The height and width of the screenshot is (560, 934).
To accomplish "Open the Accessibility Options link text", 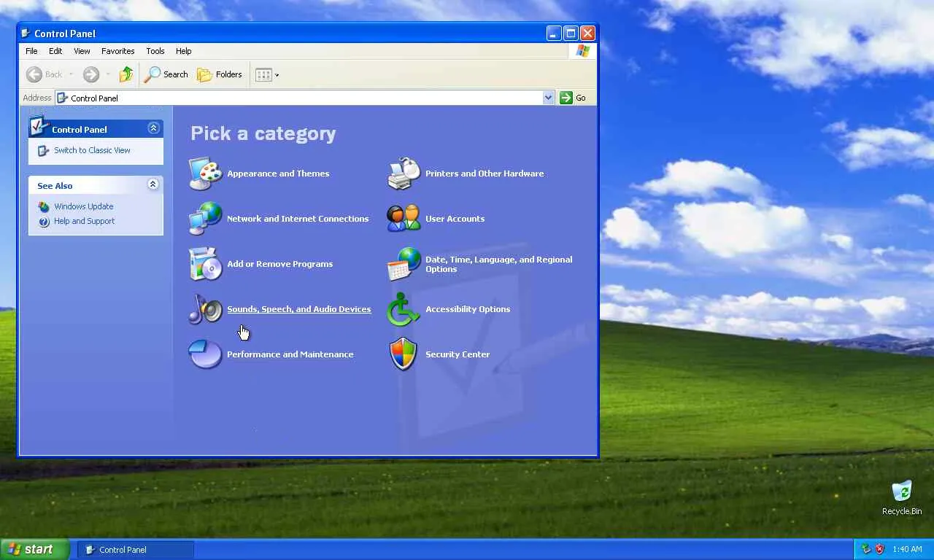I will 468,309.
